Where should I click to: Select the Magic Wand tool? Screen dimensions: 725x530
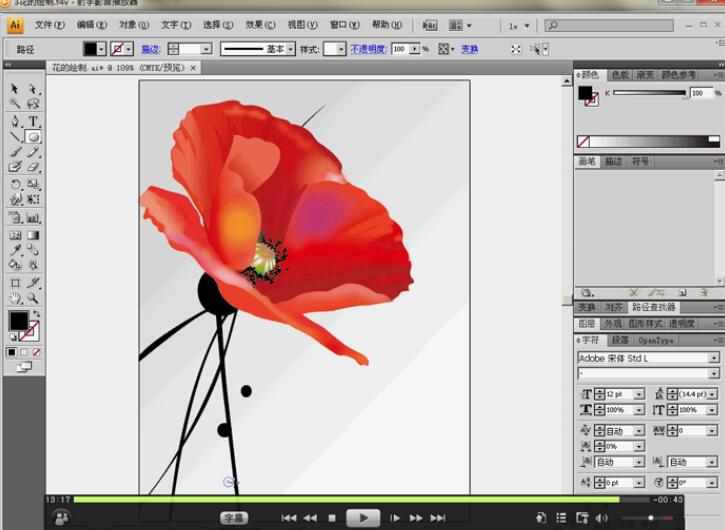pos(14,103)
